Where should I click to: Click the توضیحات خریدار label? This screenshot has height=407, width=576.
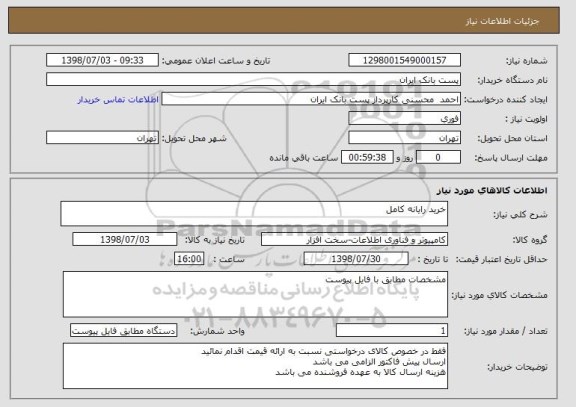coord(517,367)
